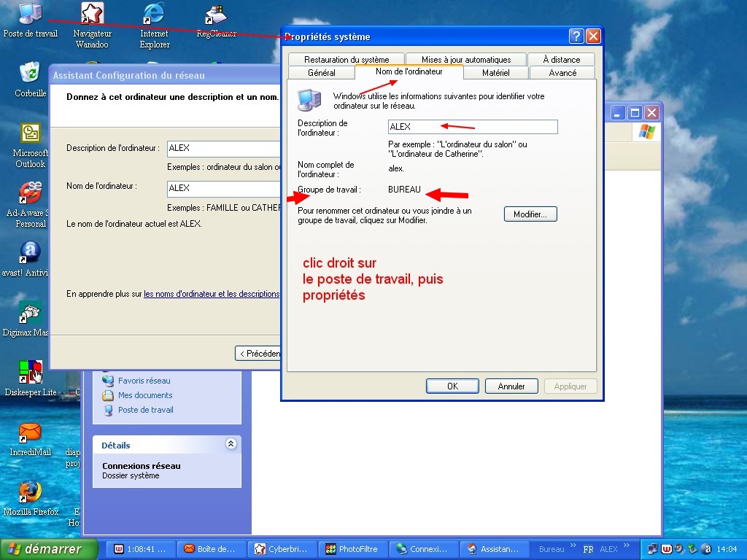This screenshot has width=747, height=560.
Task: Open the Corbeille recycle bin icon
Action: (30, 74)
